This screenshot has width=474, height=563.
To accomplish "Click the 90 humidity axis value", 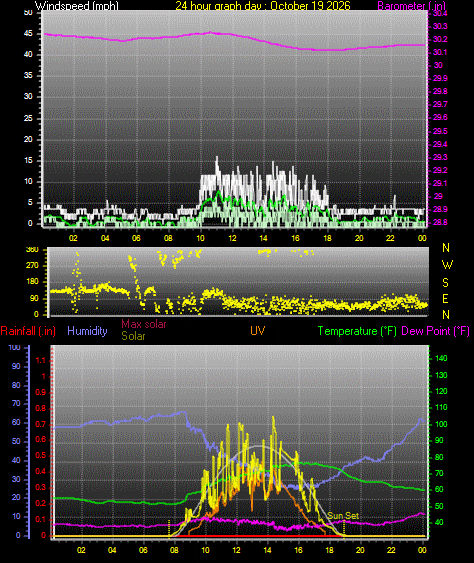I will point(16,366).
